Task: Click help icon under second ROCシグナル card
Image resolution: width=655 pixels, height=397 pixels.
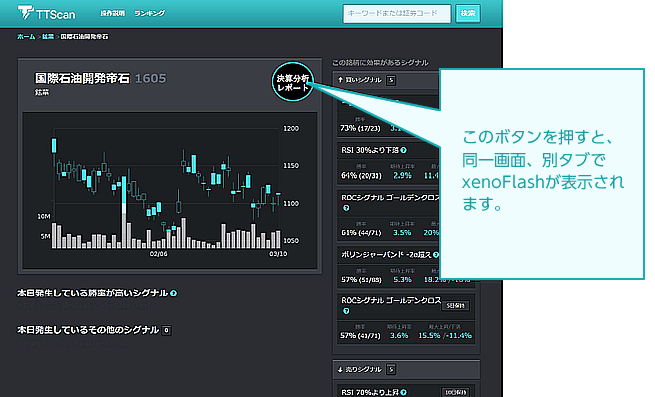Action: tap(346, 311)
